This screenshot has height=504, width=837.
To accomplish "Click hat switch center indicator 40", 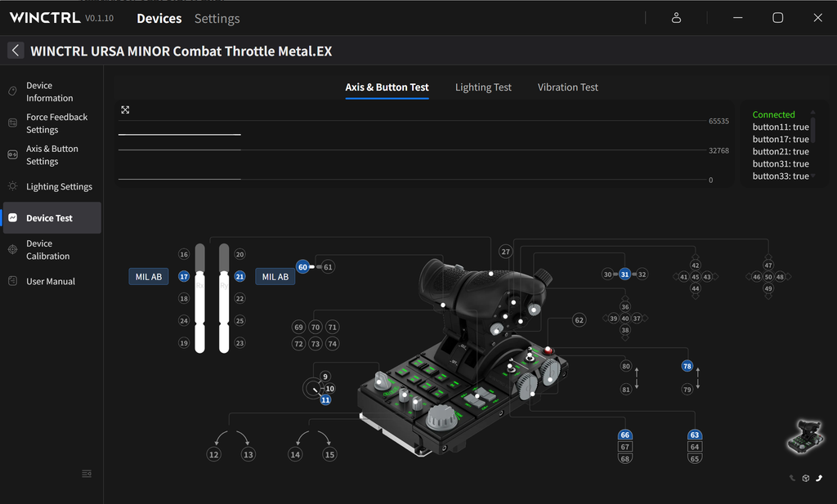I will click(625, 319).
